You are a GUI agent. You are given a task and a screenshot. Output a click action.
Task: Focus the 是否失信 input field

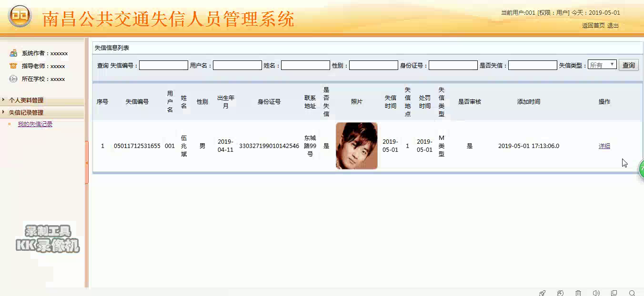[533, 65]
